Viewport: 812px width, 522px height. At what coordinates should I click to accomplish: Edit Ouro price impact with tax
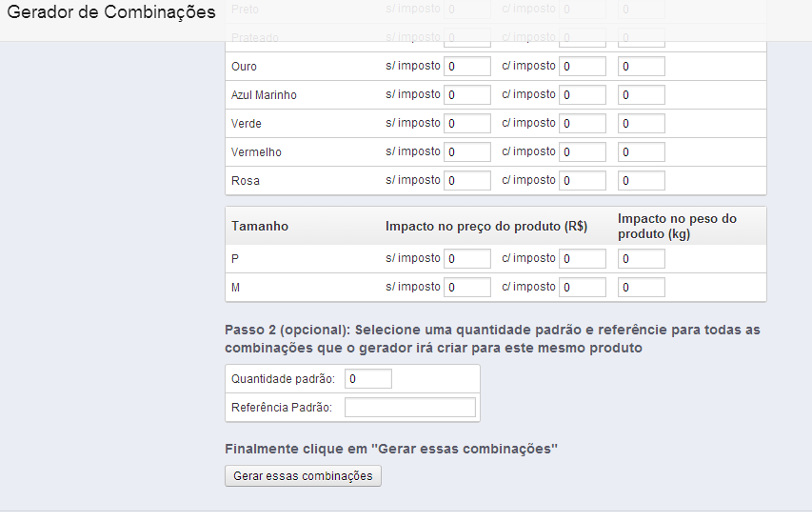point(583,67)
